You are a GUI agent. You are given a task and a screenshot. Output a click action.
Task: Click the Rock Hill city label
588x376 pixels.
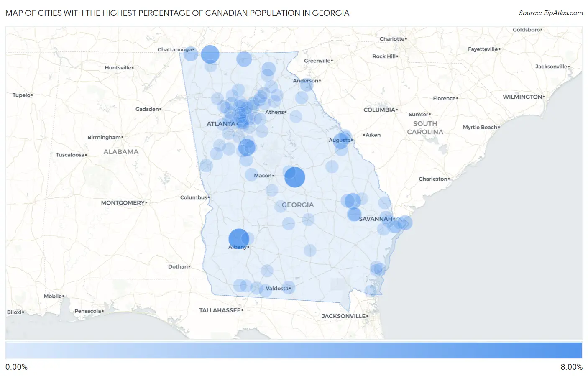pyautogui.click(x=384, y=56)
